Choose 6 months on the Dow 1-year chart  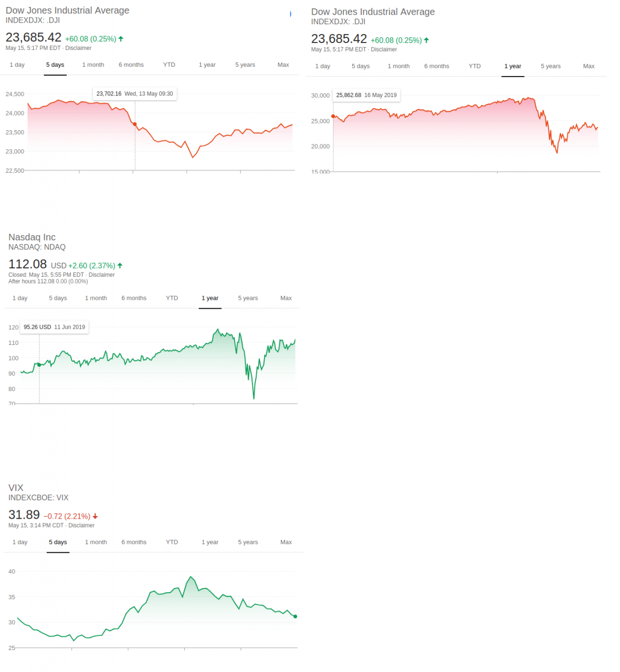pyautogui.click(x=437, y=67)
